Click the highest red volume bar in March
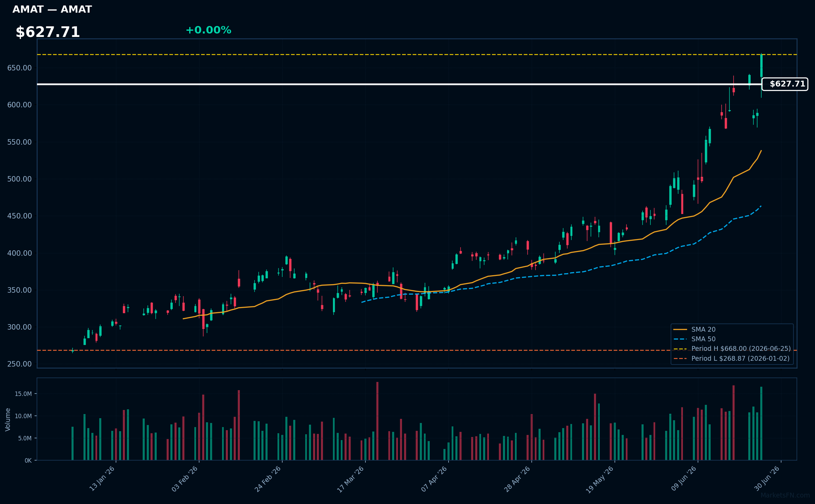This screenshot has width=815, height=504. 377,421
